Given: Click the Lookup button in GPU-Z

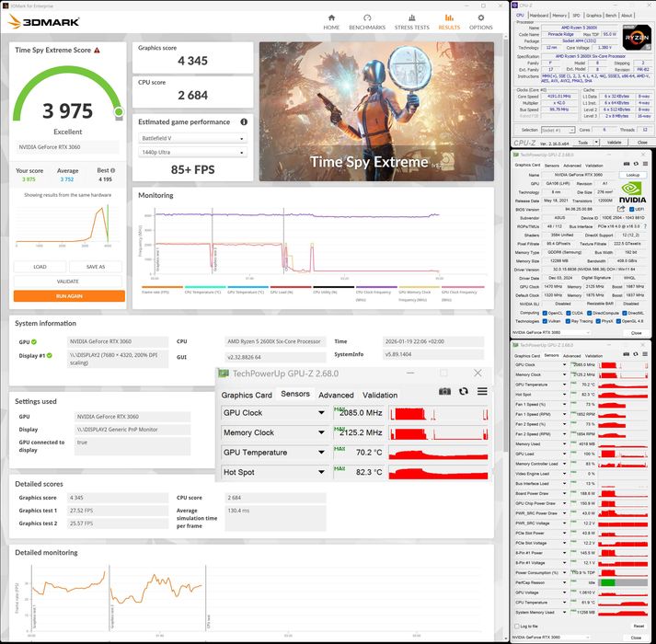Looking at the screenshot, I should coord(633,175).
